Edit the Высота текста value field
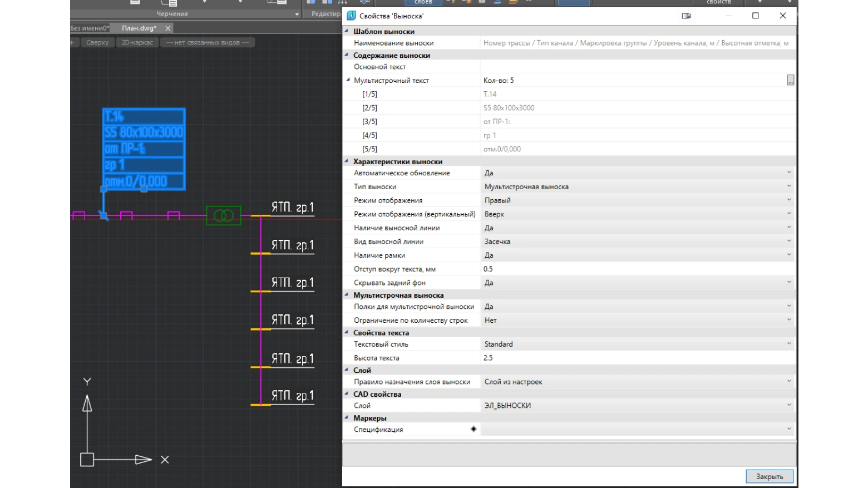Image resolution: width=868 pixels, height=488 pixels. coord(638,358)
